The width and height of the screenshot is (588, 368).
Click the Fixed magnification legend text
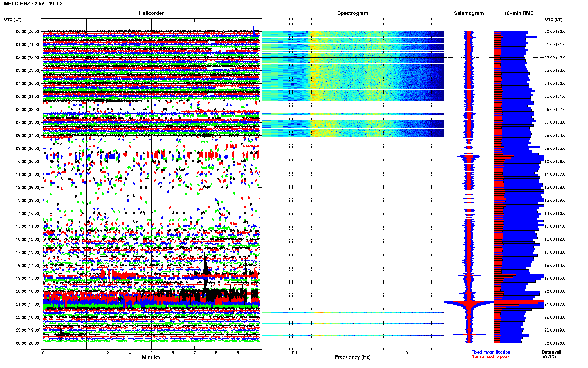(491, 352)
